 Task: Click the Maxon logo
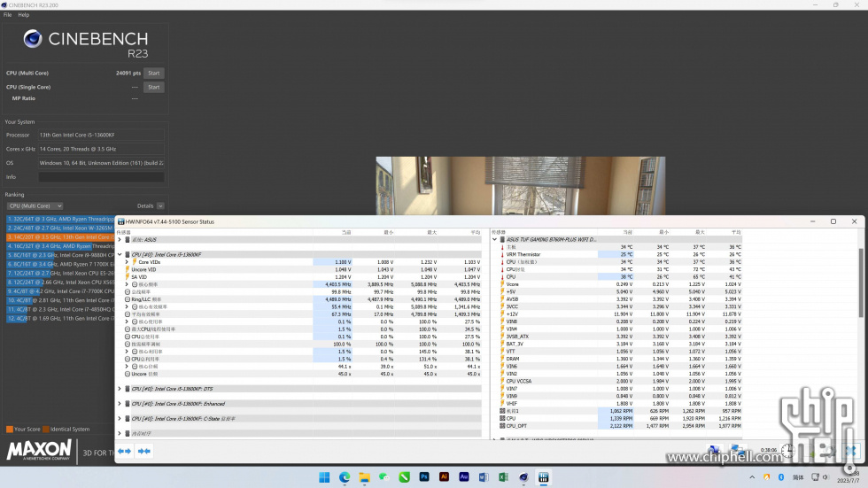(x=39, y=451)
